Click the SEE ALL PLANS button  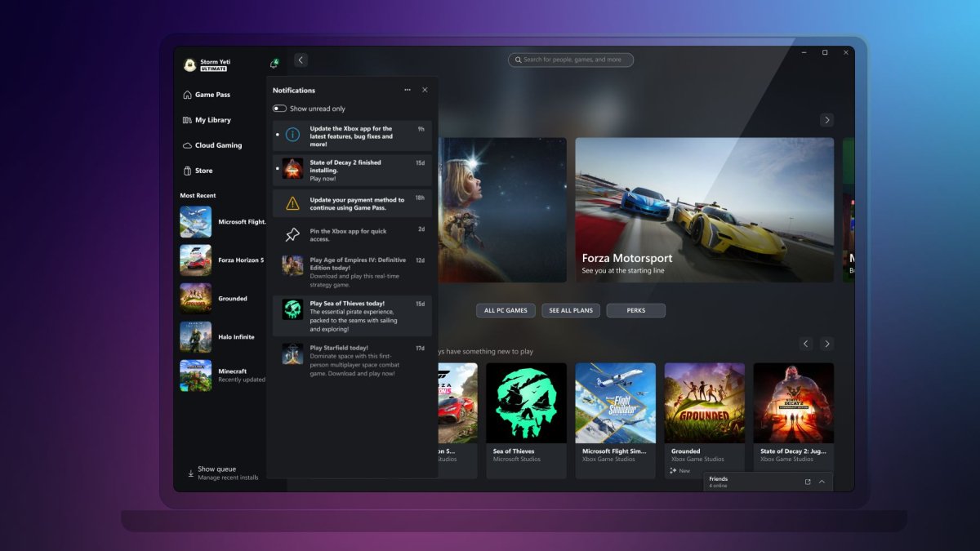click(571, 310)
